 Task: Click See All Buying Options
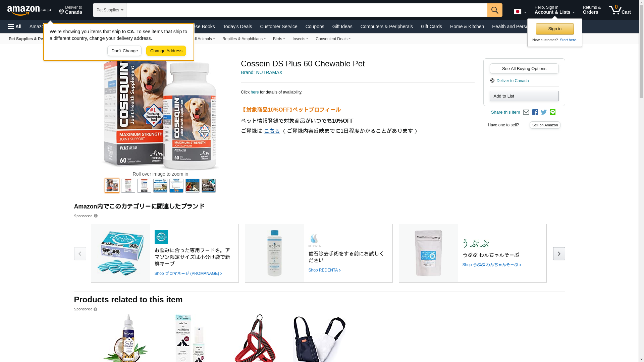524,69
